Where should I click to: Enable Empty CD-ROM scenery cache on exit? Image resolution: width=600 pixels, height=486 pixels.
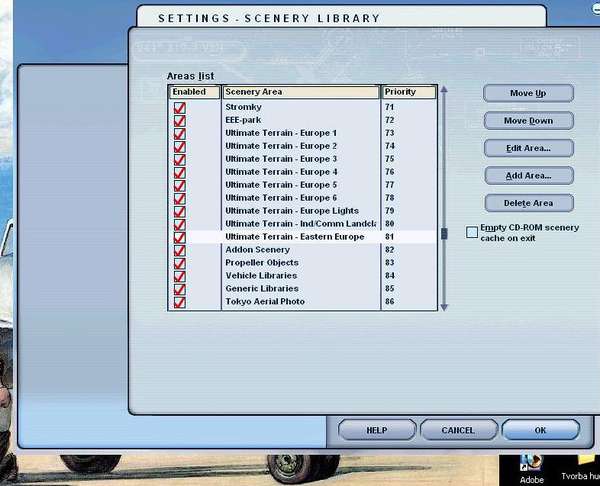click(472, 232)
